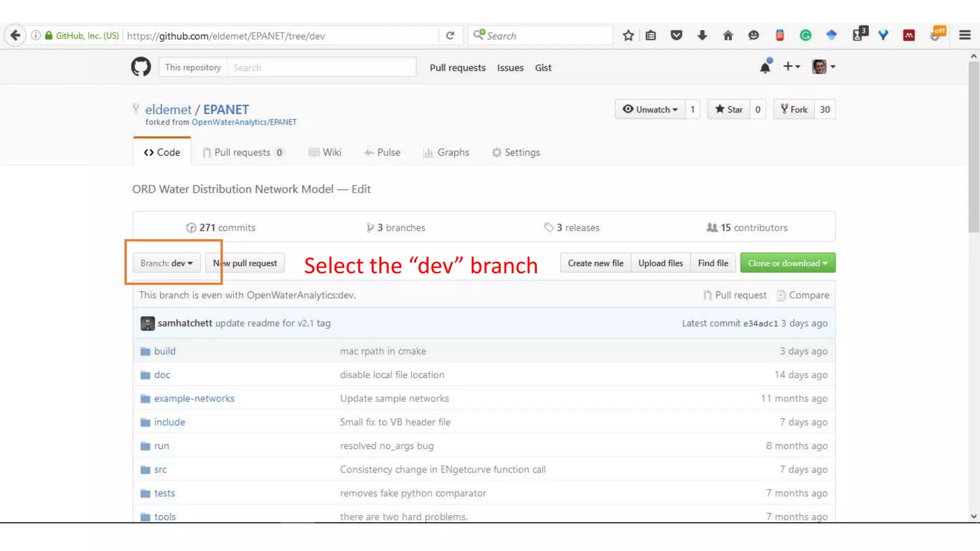This screenshot has height=551, width=980.
Task: Click the green Grammarly extension icon
Action: click(x=805, y=35)
